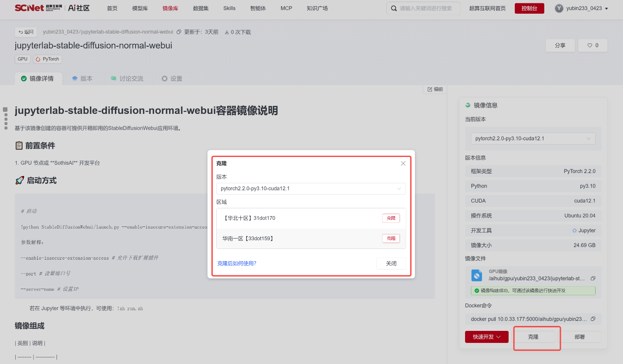Viewport: 623px width, 364px height.
Task: Copy the GPU镜像 file path
Action: pyautogui.click(x=593, y=278)
